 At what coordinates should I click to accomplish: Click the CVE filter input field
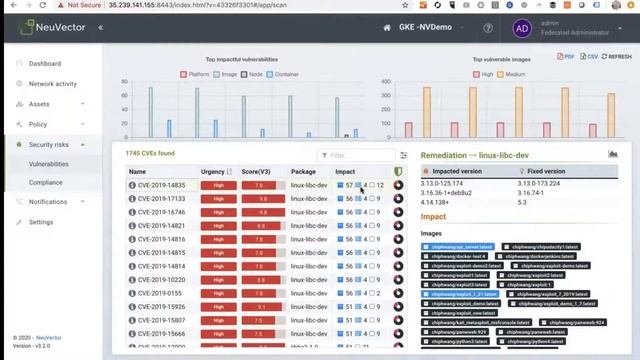[x=356, y=155]
